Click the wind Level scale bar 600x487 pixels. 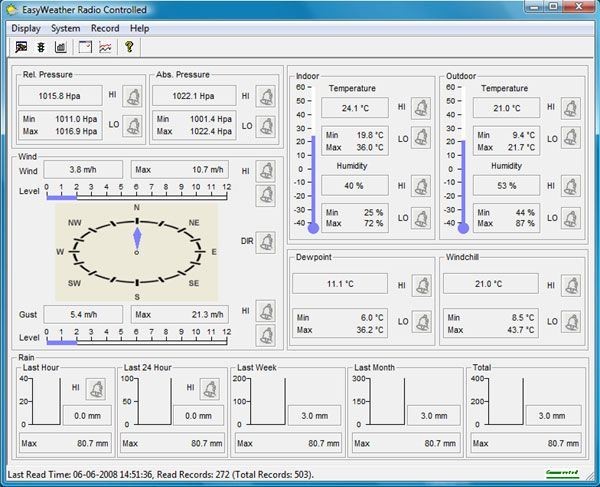click(x=137, y=192)
